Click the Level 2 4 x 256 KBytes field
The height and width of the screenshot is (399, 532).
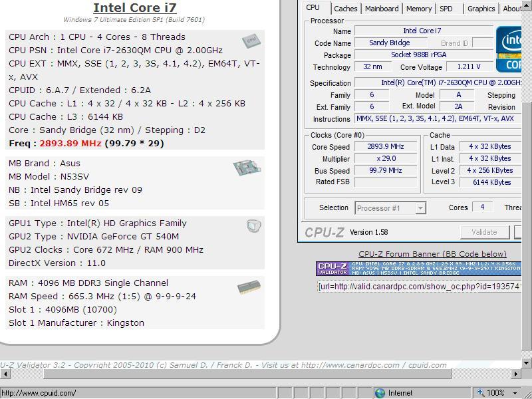click(490, 170)
